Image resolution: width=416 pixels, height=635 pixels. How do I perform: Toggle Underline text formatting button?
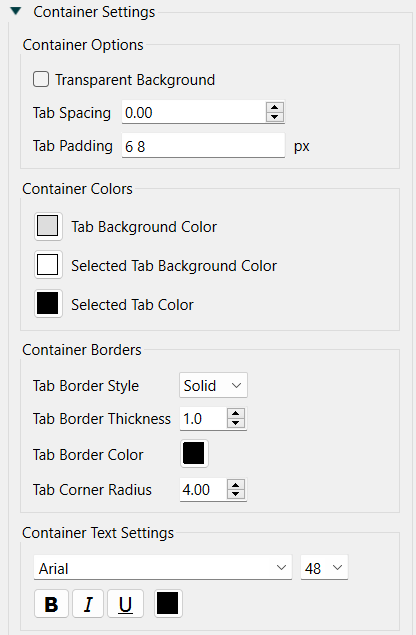126,604
